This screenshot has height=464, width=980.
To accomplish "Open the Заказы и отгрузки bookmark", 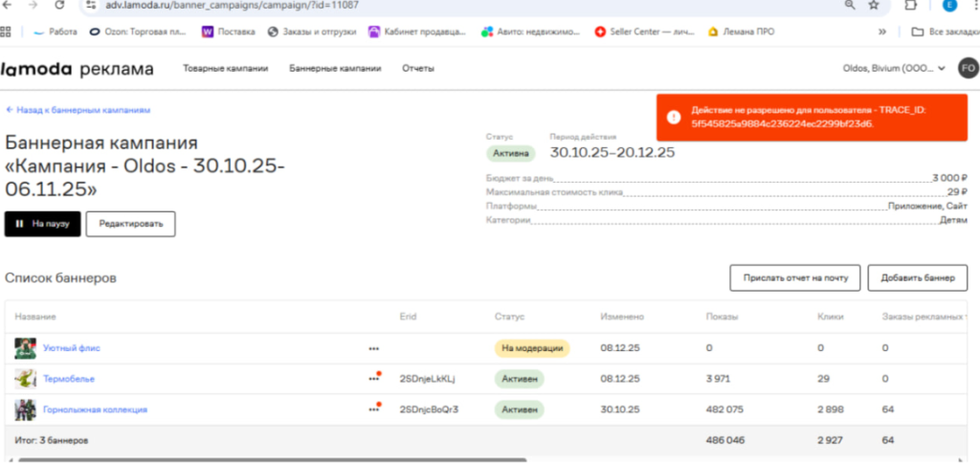I will click(312, 32).
